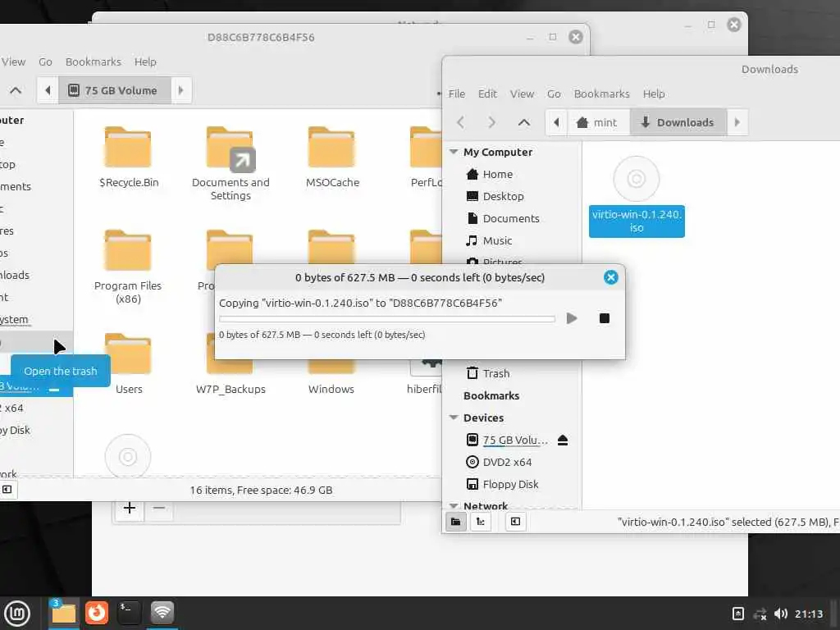Open View menu in Downloads window

[522, 94]
